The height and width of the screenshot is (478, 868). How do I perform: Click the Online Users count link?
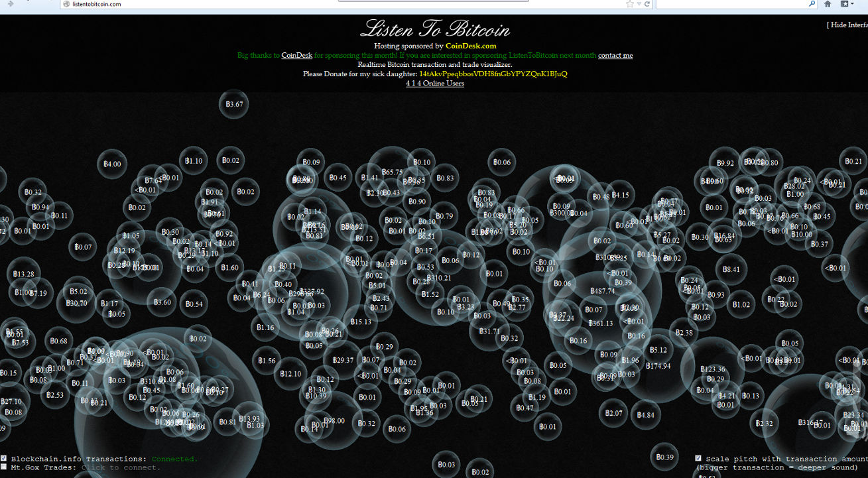point(434,84)
